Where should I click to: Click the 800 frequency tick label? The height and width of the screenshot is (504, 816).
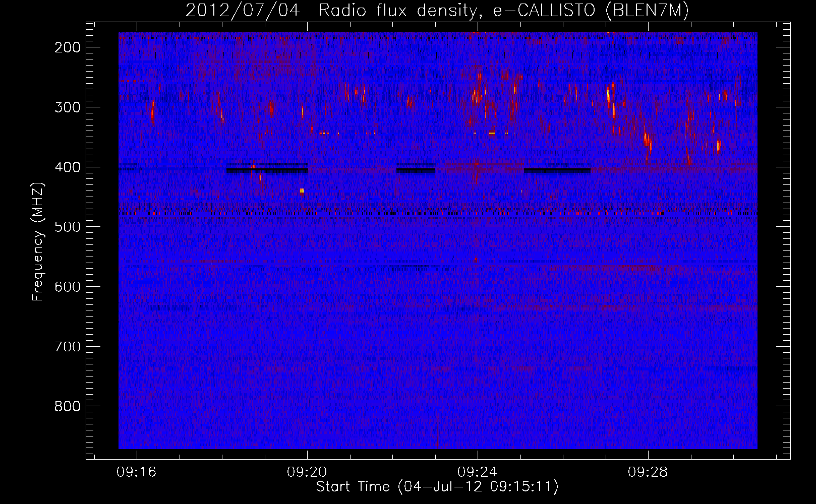(x=68, y=406)
